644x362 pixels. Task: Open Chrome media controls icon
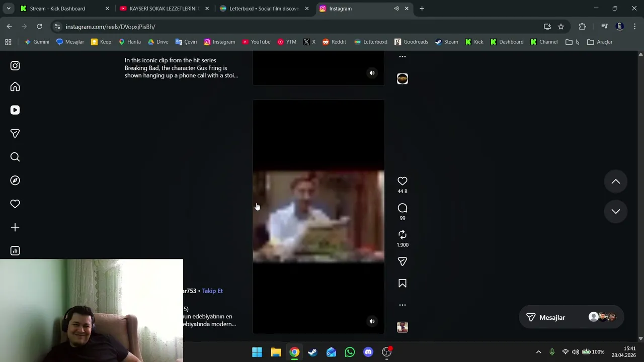coord(604,27)
